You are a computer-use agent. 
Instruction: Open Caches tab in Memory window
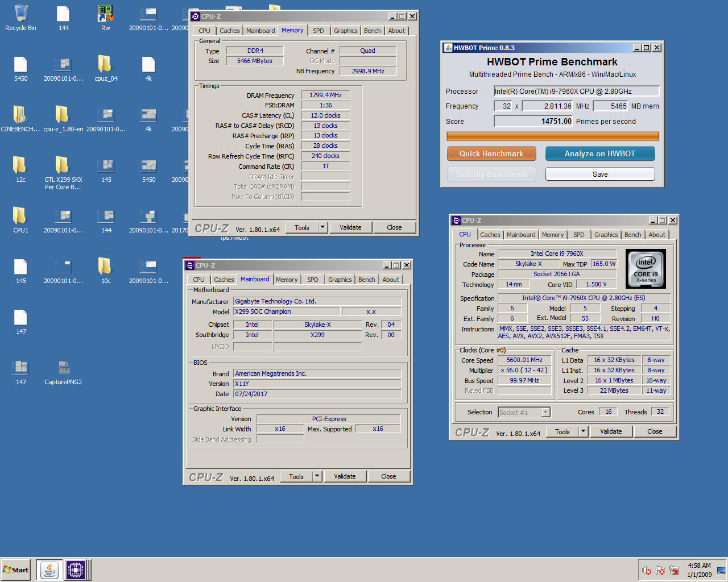click(x=230, y=31)
